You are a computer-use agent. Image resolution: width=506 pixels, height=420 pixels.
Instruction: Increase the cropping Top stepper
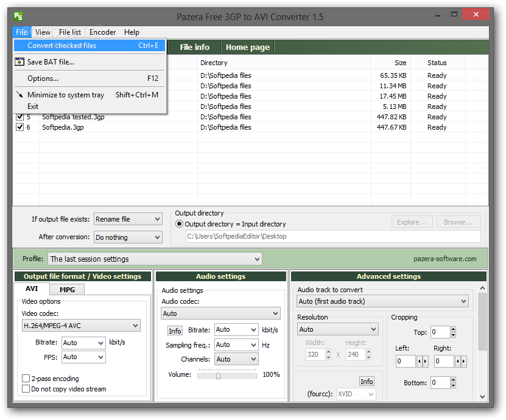pos(454,329)
